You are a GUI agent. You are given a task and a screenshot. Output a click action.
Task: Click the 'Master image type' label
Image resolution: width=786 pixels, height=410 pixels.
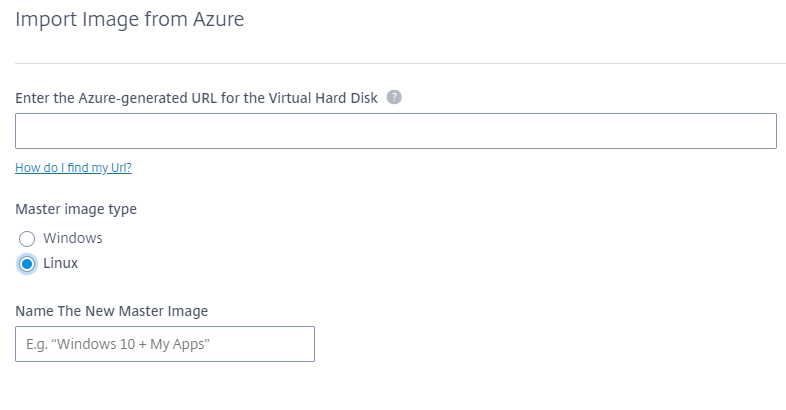pos(76,209)
